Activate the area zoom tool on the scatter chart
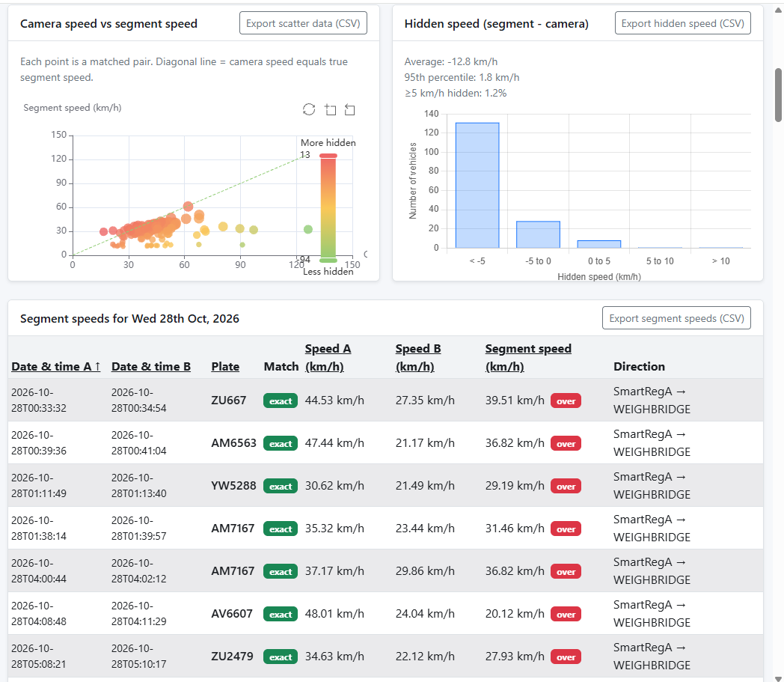This screenshot has width=784, height=682. coord(330,109)
